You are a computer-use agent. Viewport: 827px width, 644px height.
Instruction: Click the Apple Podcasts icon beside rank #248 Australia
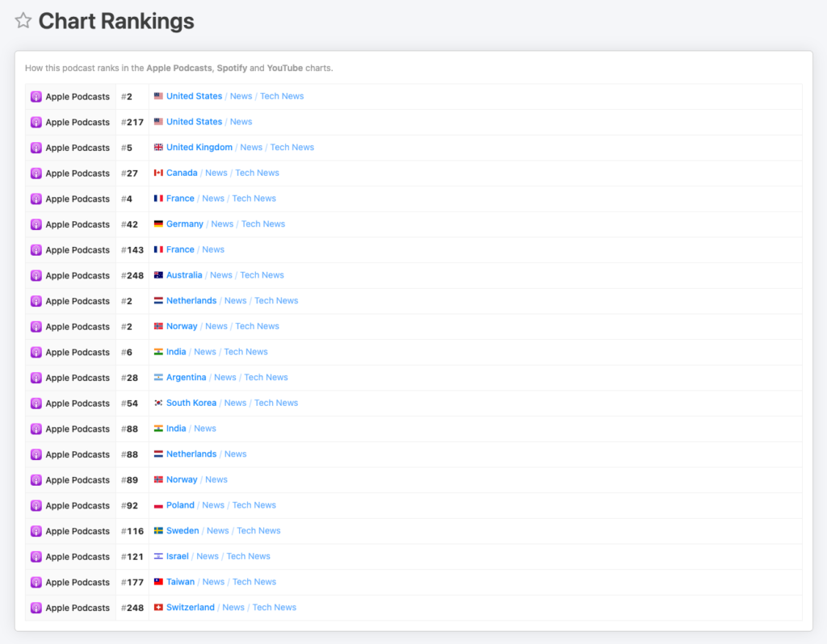coord(36,275)
